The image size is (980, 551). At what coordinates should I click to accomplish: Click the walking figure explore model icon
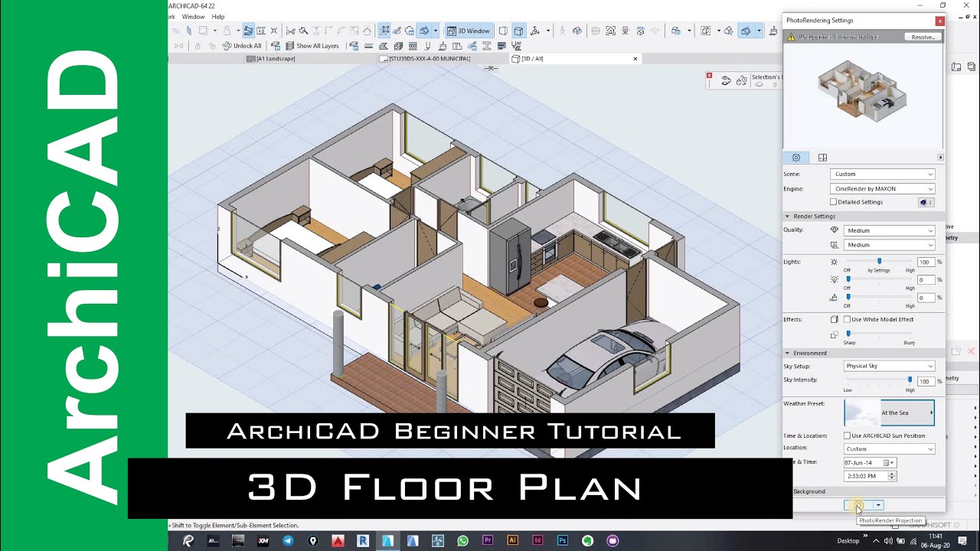pyautogui.click(x=563, y=31)
